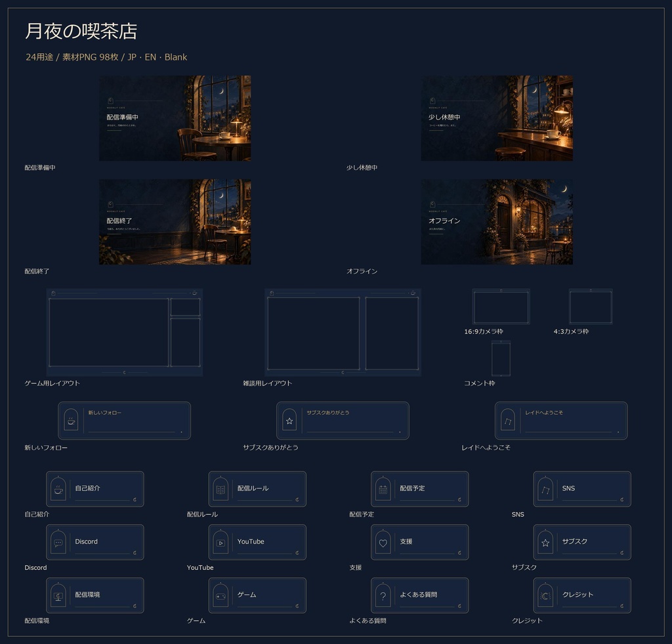Click the よくある質問 panel button text
This screenshot has height=644, width=672.
pos(419,595)
